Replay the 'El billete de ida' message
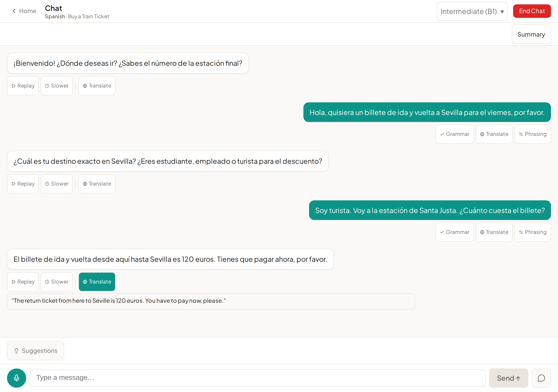Viewport: 558px width, 392px height. click(23, 282)
